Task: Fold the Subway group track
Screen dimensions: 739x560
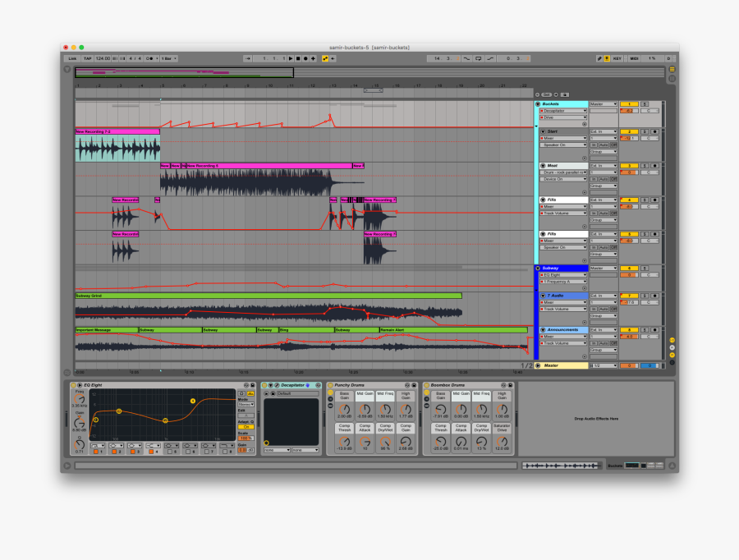Action: [538, 269]
